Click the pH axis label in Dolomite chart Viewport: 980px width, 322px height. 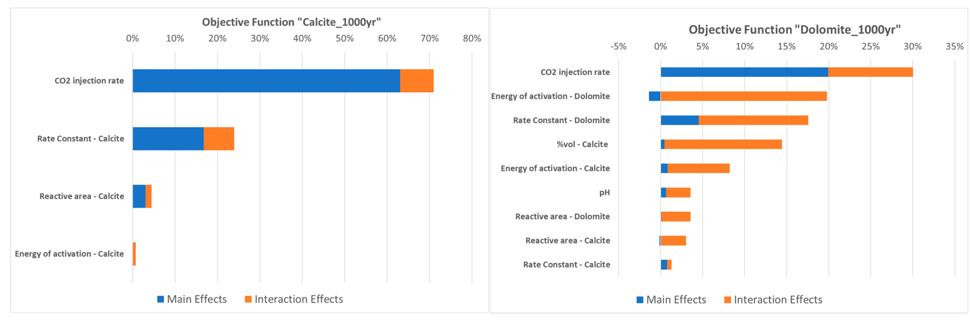tap(604, 193)
